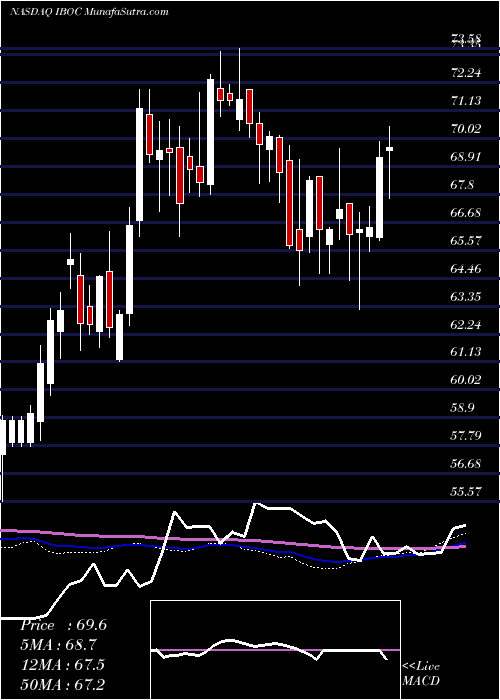Click the 70.02 price axis label
Viewport: 500px width, 700px height.
coord(466,129)
